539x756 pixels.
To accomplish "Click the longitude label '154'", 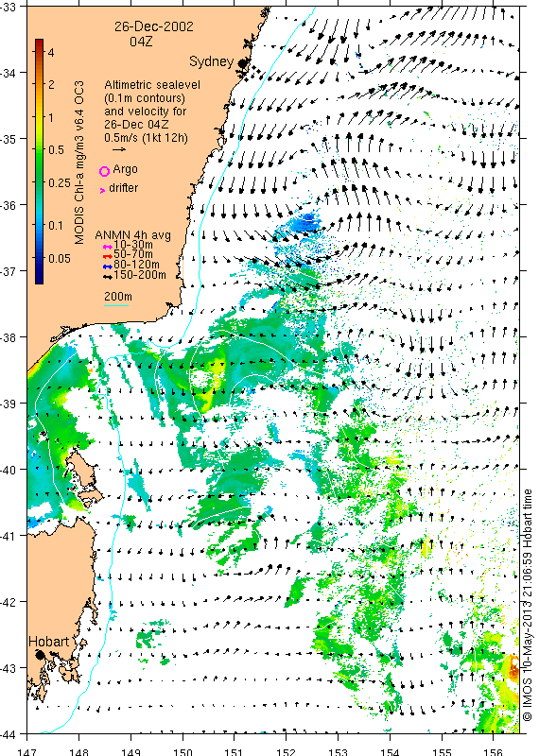I will 390,752.
